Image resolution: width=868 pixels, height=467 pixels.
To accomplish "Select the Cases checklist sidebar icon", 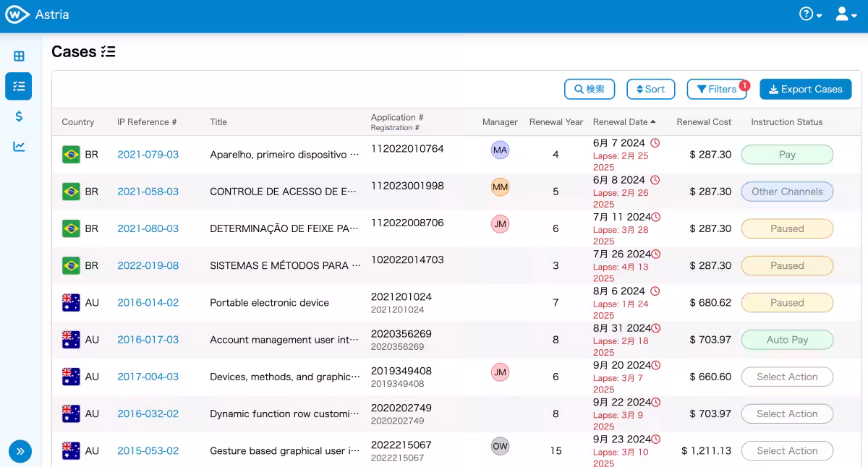I will click(x=19, y=86).
